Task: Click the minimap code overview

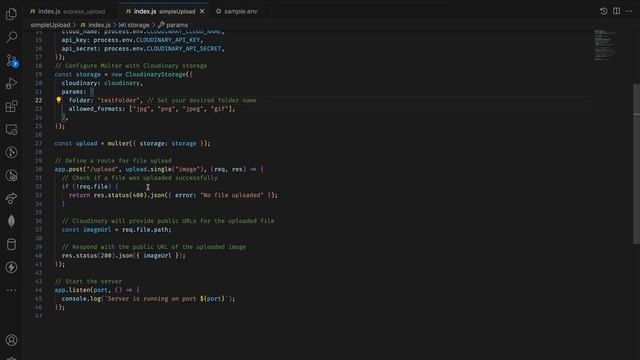Action: 605,45
